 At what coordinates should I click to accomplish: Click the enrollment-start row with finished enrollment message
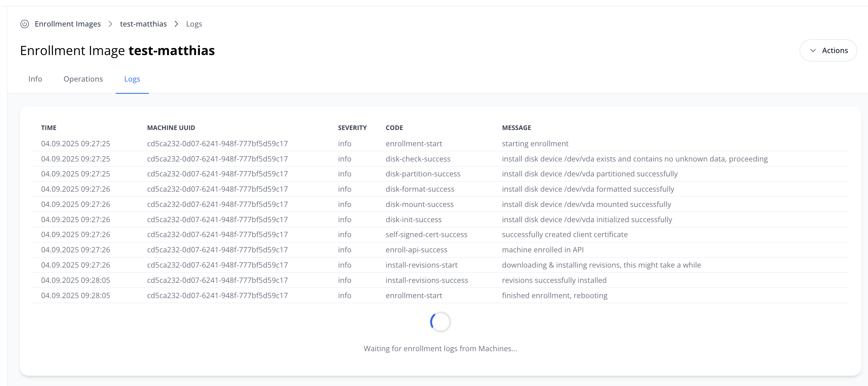[x=414, y=295]
